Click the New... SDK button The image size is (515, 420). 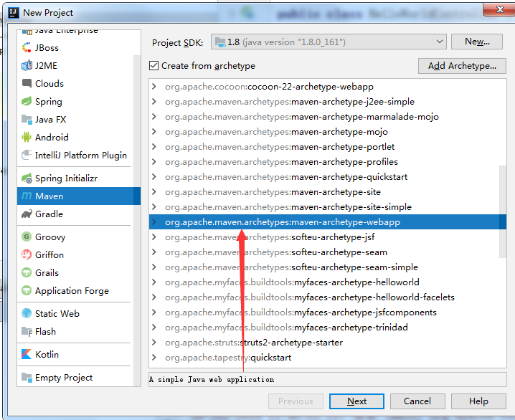(x=477, y=42)
